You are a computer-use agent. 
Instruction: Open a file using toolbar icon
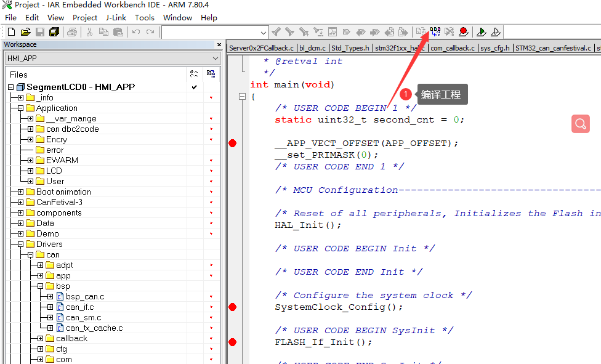coord(26,32)
